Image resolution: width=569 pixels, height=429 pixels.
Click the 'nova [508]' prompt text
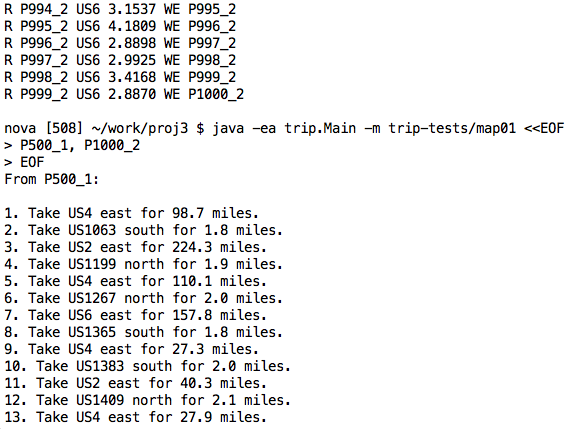[41, 128]
